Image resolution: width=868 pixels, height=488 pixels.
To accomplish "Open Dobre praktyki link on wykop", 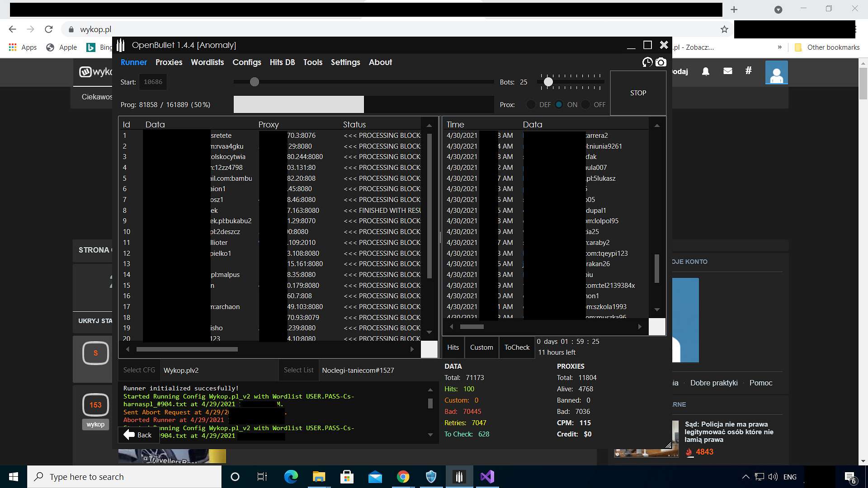I will (714, 383).
